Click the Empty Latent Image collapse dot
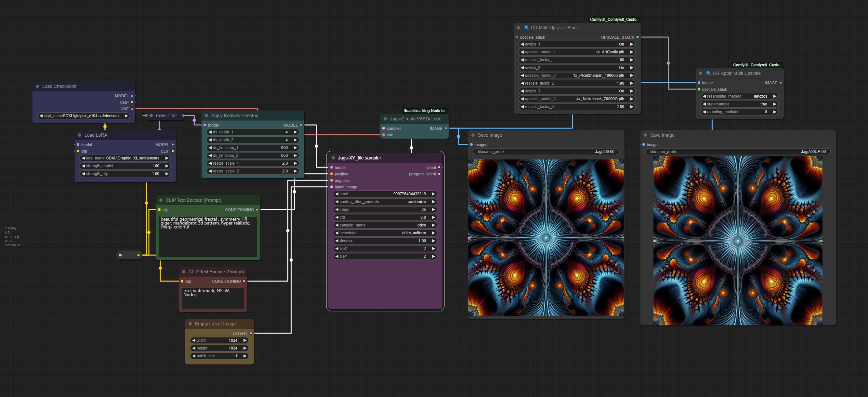Viewport: 868px width, 397px height. 190,324
